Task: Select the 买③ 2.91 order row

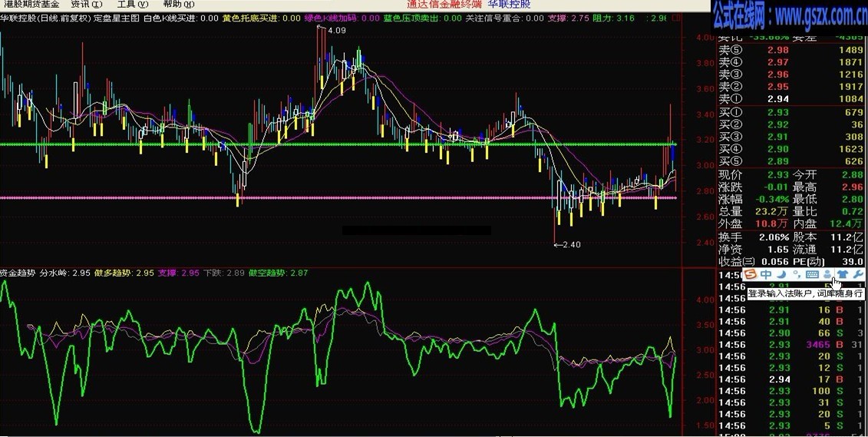Action: pos(791,137)
